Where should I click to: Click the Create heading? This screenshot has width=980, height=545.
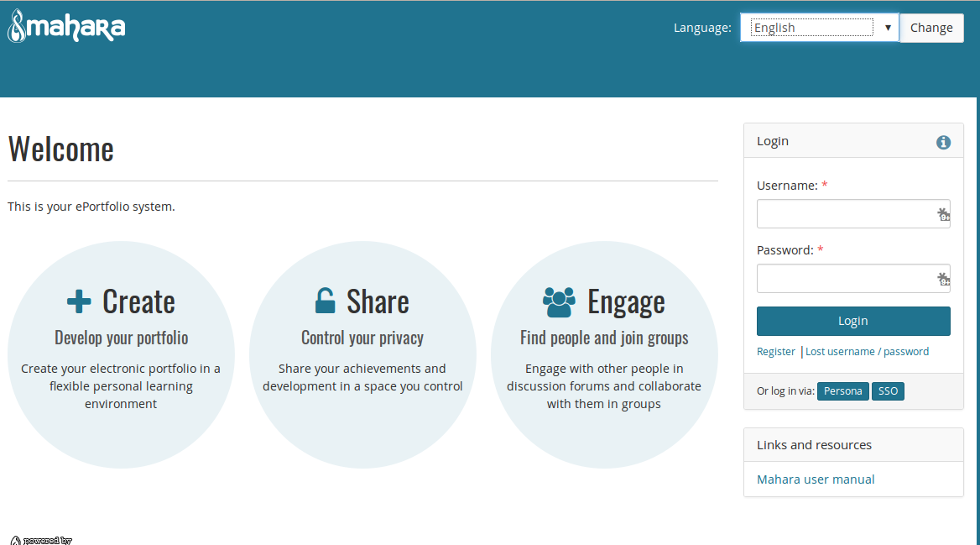pos(138,301)
